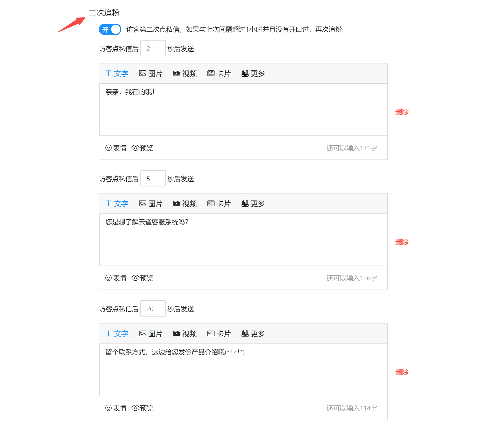
Task: Open emoji picker in first message editor
Action: point(116,148)
